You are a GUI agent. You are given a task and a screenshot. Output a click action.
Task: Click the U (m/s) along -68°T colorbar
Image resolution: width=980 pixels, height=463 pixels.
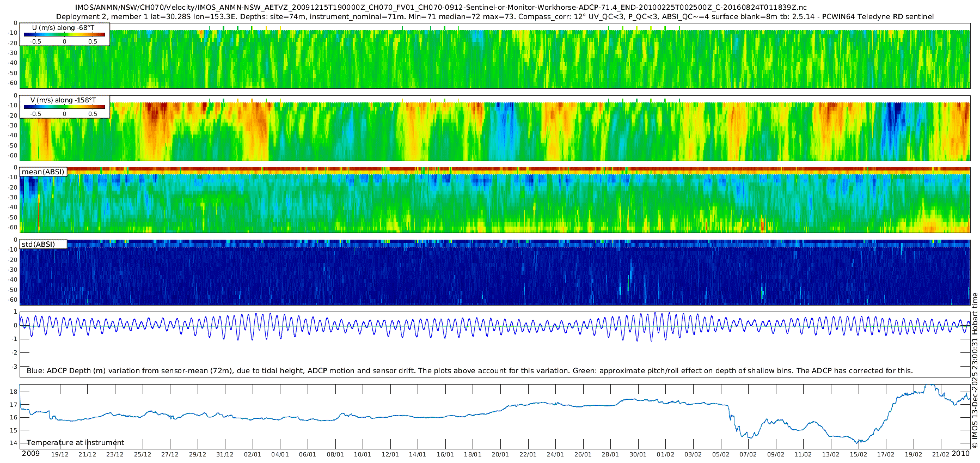click(x=64, y=34)
